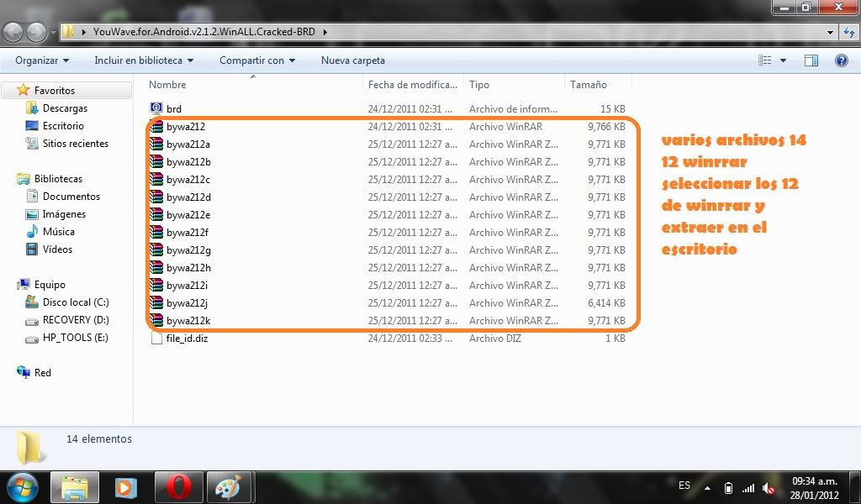Select the file named bywa212d
Screen dimensions: 861x504
click(x=188, y=197)
